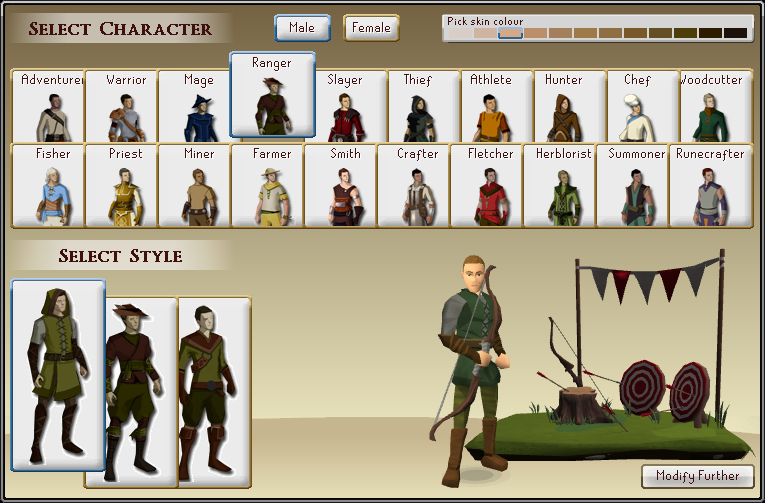Set gender to Female
Image resolution: width=765 pixels, height=503 pixels.
click(x=371, y=28)
